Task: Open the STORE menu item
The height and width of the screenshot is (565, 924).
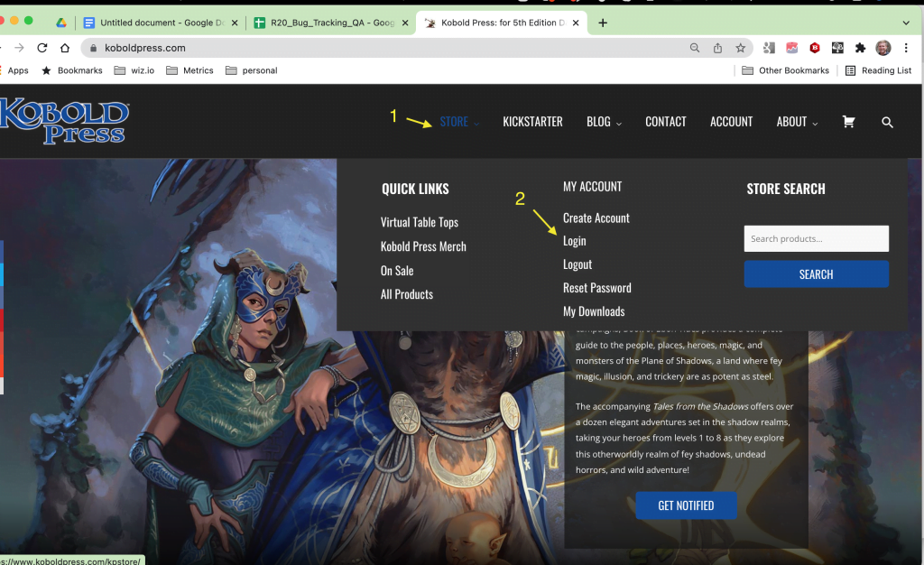Action: point(454,122)
